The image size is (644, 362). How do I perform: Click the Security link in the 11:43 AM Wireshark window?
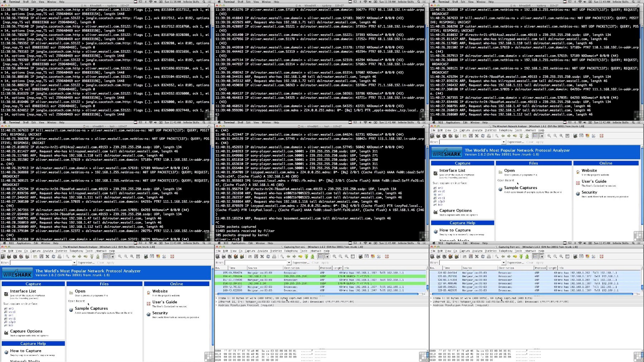pyautogui.click(x=160, y=313)
